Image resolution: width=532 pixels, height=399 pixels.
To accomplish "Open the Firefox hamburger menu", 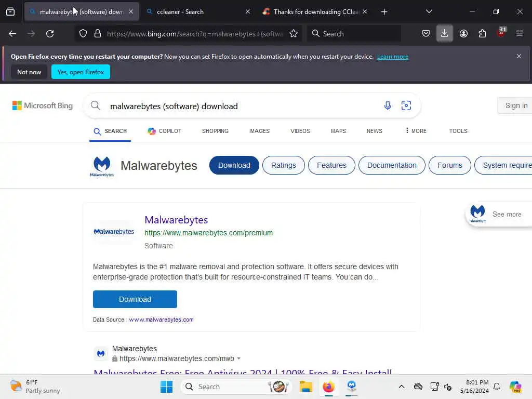I will point(520,34).
